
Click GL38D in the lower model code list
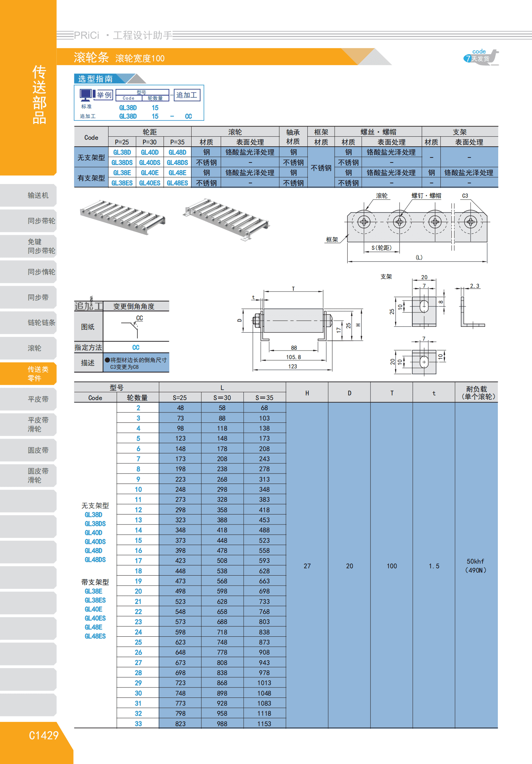pyautogui.click(x=93, y=514)
